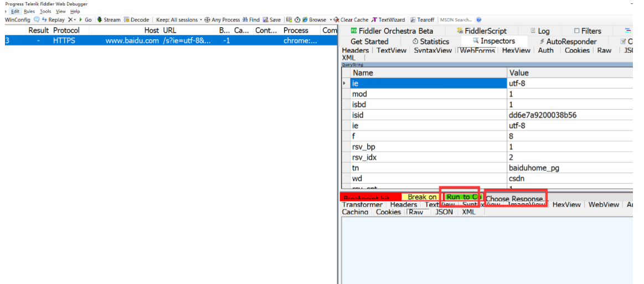Toggle Stream mode in the toolbar
The image size is (644, 284).
click(x=109, y=20)
